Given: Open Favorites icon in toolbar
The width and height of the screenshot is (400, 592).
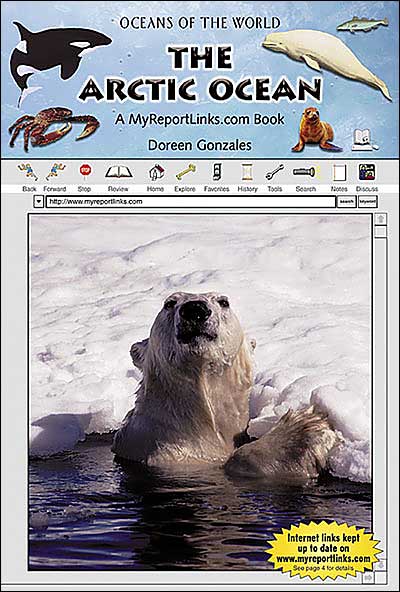Looking at the screenshot, I should tap(217, 171).
